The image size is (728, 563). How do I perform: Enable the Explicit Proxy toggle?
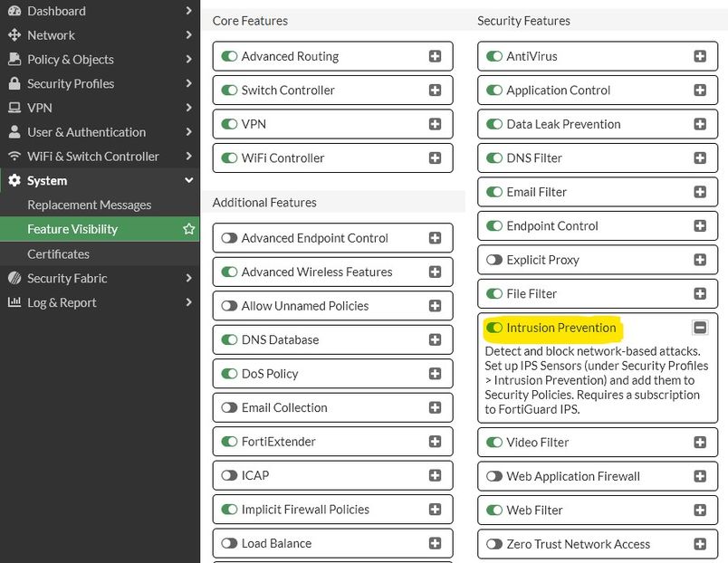coord(494,260)
